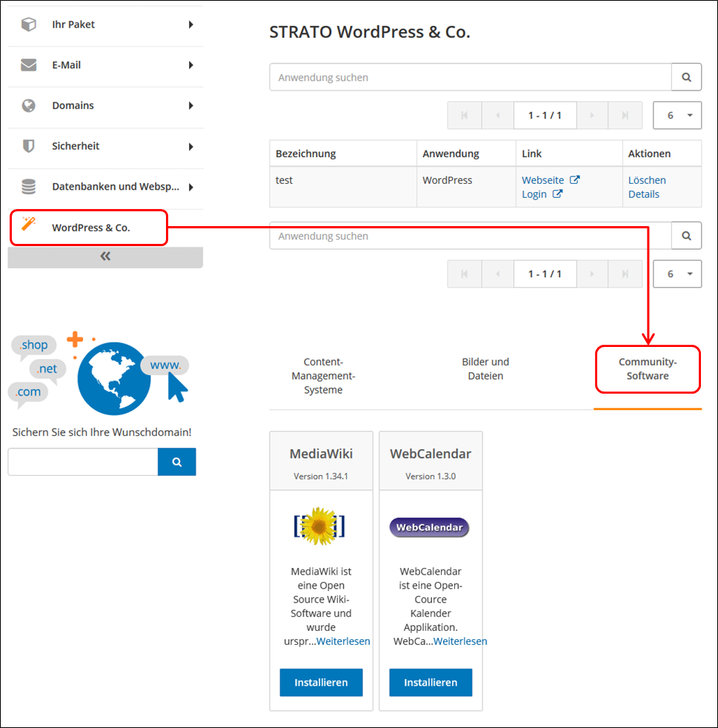
Task: Click the magnifier icon beside Anwendung suchen
Action: tap(685, 76)
